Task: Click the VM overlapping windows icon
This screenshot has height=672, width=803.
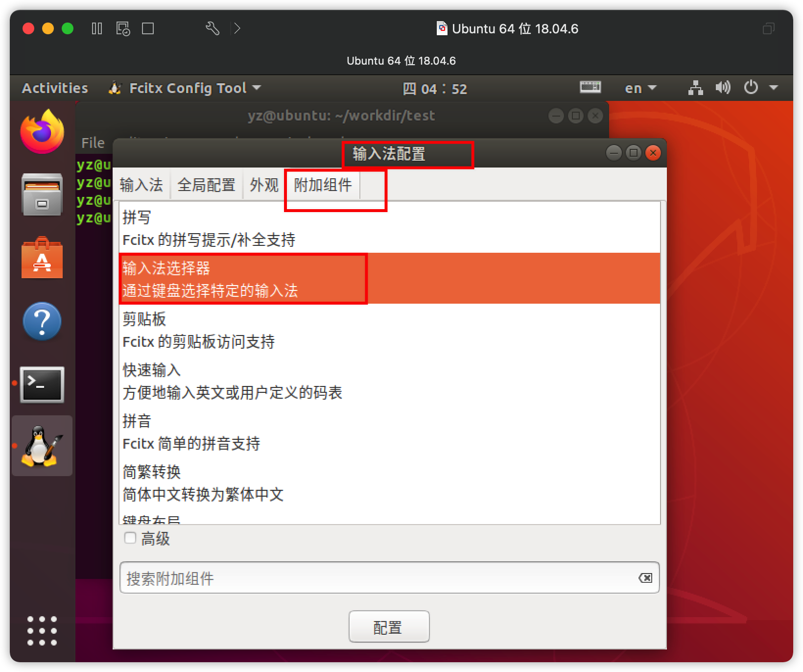Action: (x=769, y=28)
